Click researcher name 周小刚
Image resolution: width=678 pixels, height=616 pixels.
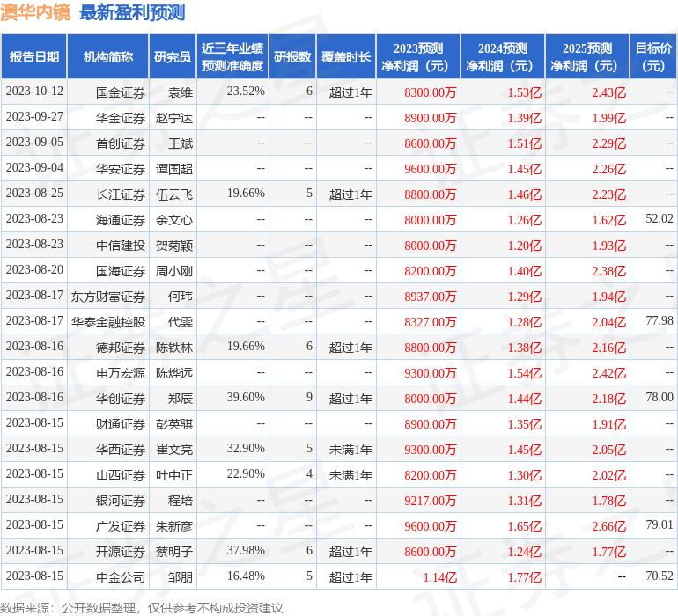pos(174,271)
